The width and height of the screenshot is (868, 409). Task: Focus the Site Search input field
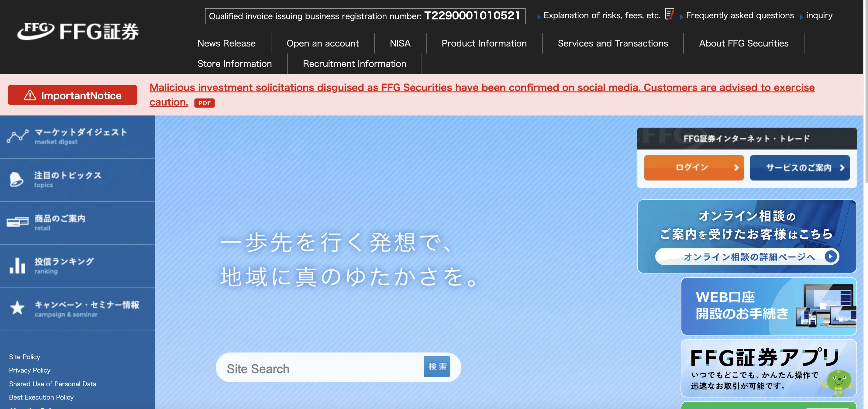tap(320, 368)
